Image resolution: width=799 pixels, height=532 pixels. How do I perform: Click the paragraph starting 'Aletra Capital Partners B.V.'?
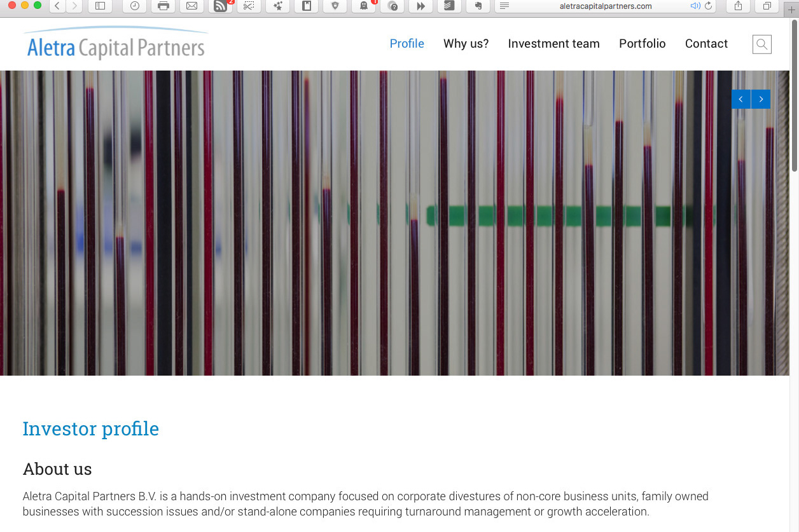point(366,504)
